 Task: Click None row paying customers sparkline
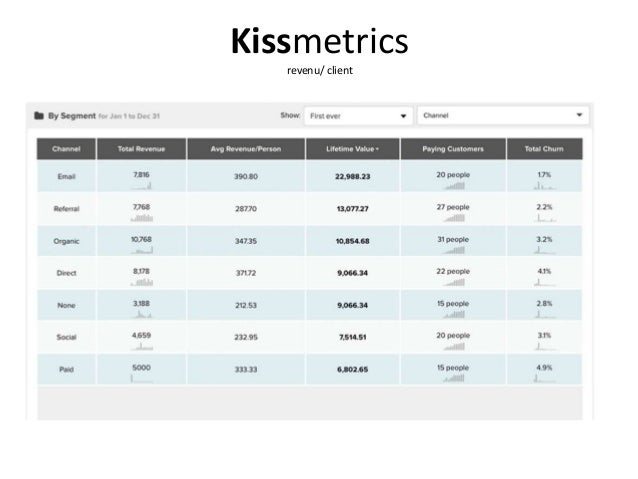[454, 315]
